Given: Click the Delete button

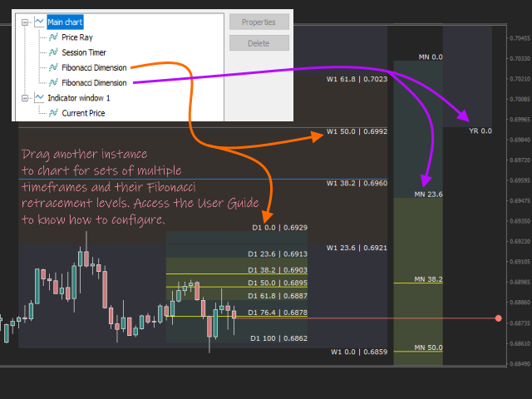Looking at the screenshot, I should (259, 43).
